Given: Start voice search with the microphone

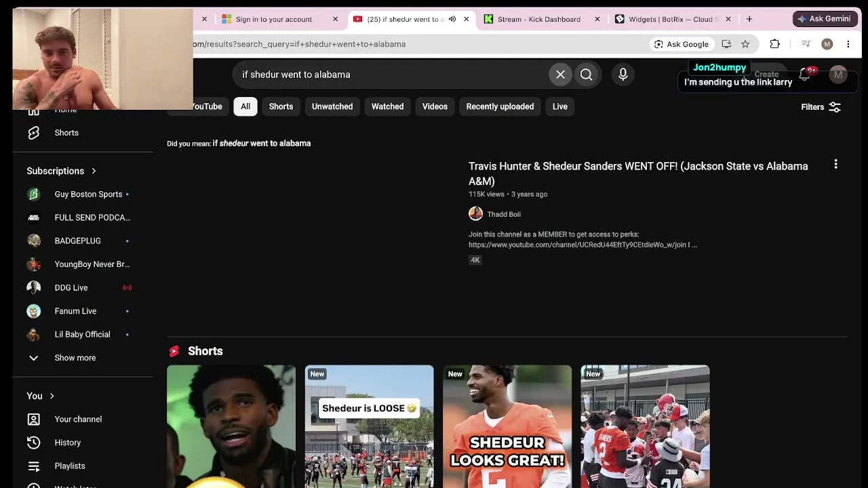Looking at the screenshot, I should [623, 75].
